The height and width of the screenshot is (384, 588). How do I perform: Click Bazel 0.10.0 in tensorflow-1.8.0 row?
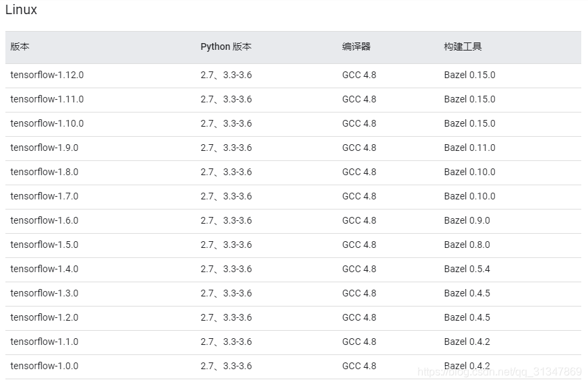(x=469, y=172)
